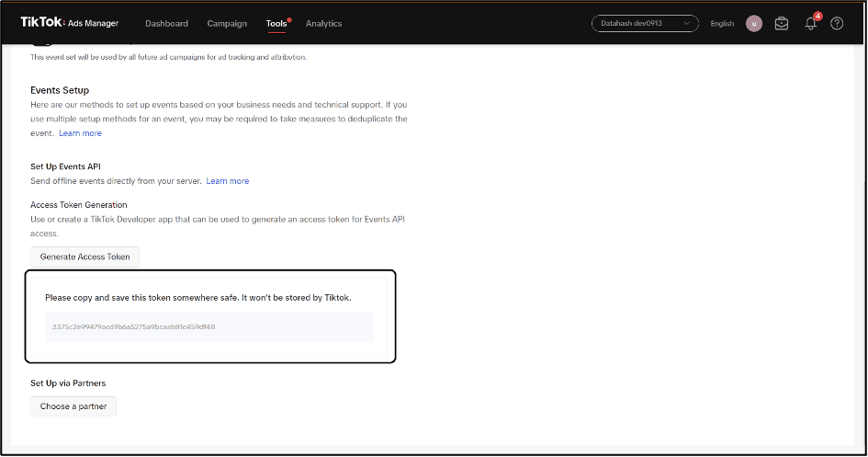The image size is (868, 457).
Task: Open the Campaign menu item
Action: point(227,24)
